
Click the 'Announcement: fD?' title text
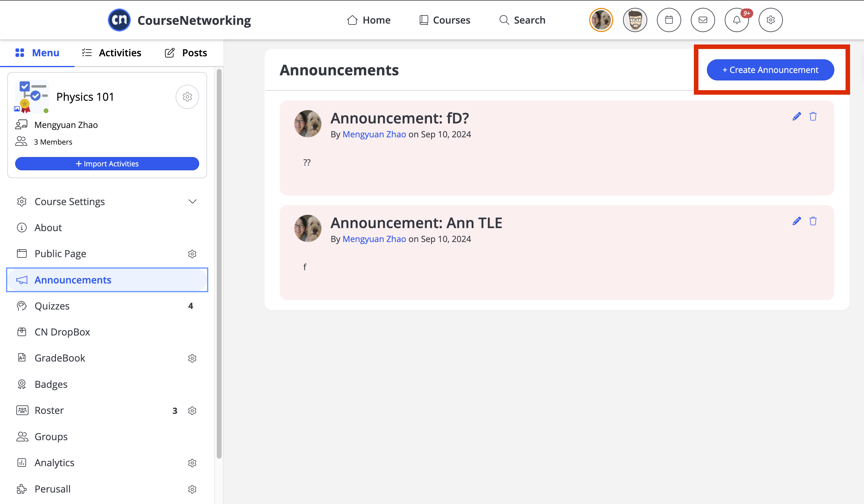399,118
